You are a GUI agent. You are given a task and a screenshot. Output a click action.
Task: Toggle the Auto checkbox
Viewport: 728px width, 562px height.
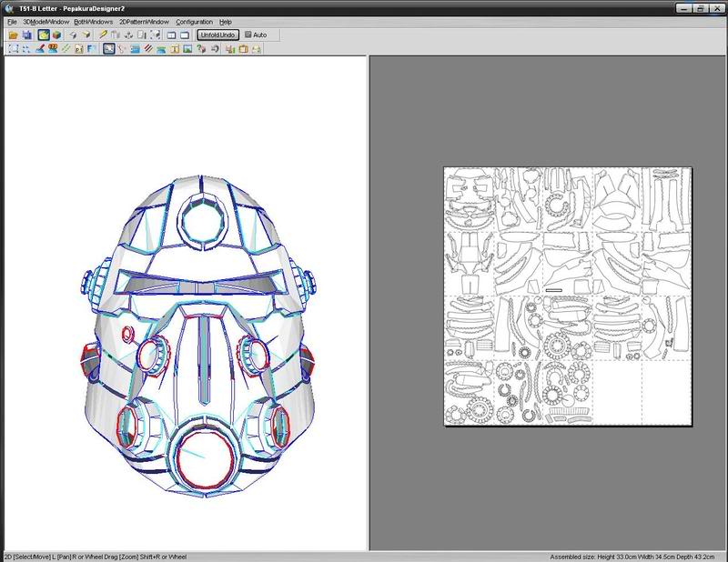point(256,35)
